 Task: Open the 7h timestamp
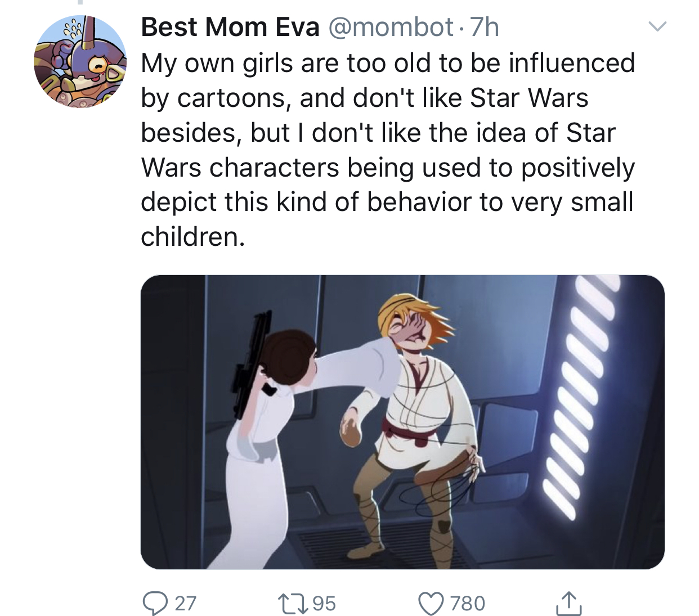[485, 26]
